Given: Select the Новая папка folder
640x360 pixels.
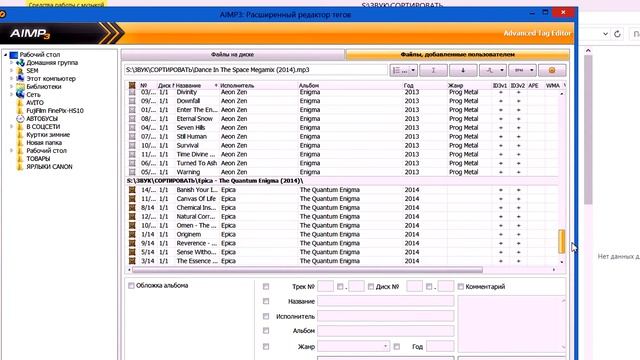Looking at the screenshot, I should pyautogui.click(x=44, y=142).
